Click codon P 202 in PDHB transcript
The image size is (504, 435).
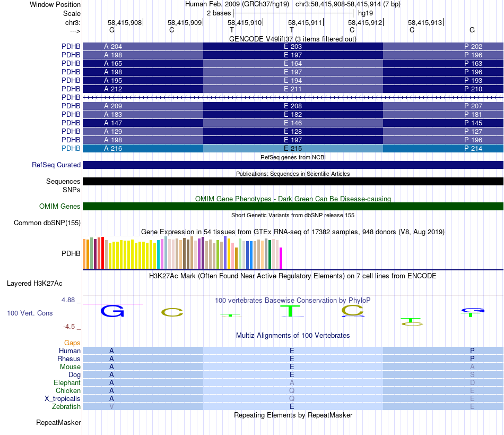pyautogui.click(x=473, y=46)
